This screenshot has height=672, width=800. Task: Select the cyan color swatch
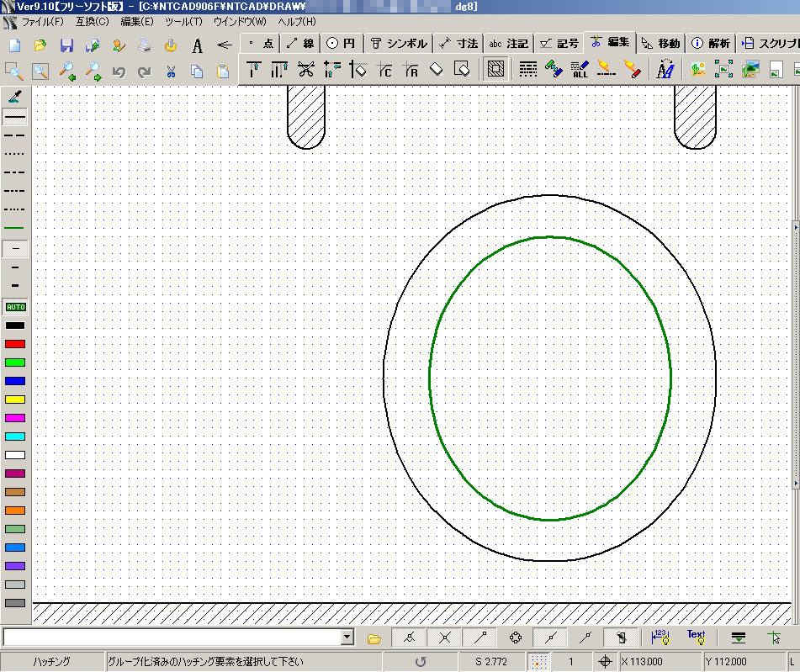pyautogui.click(x=15, y=437)
